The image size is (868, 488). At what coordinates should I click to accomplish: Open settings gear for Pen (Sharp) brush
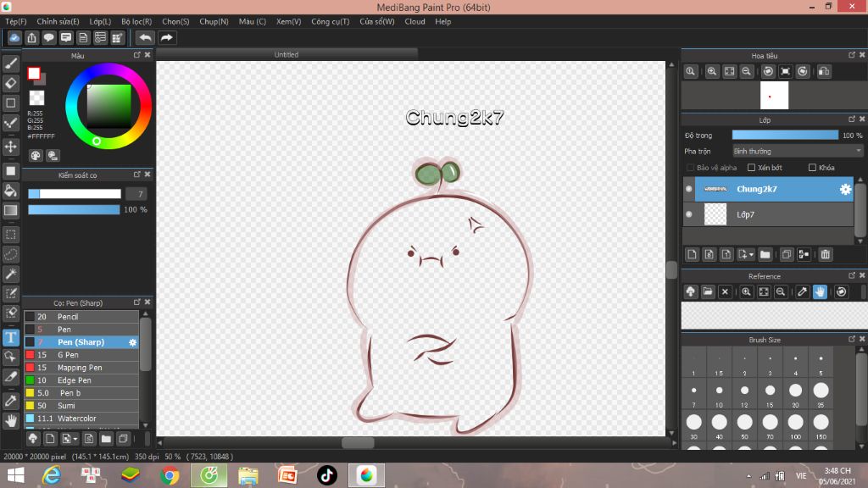pos(133,342)
